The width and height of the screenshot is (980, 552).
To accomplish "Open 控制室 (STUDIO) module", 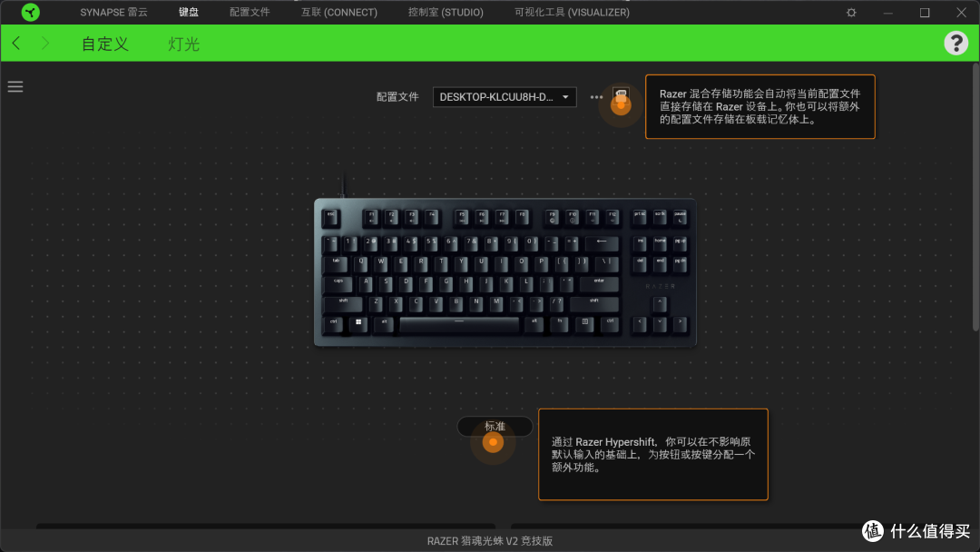I will (446, 12).
